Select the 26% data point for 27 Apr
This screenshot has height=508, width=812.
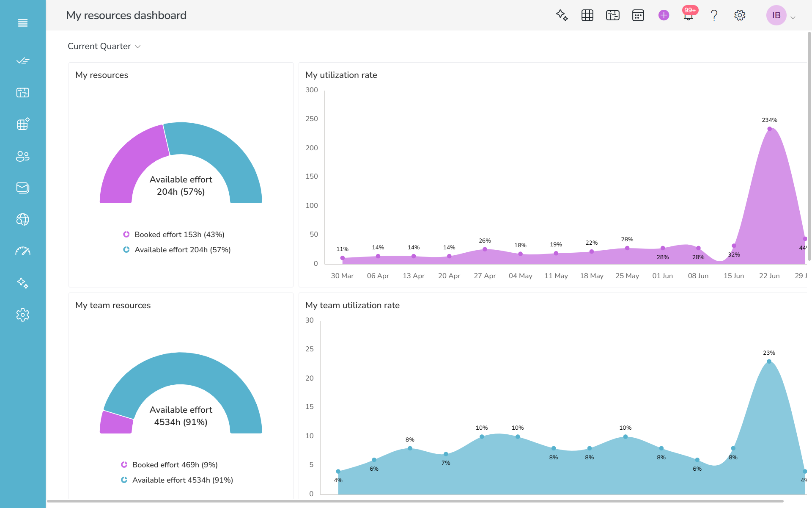[x=485, y=249]
